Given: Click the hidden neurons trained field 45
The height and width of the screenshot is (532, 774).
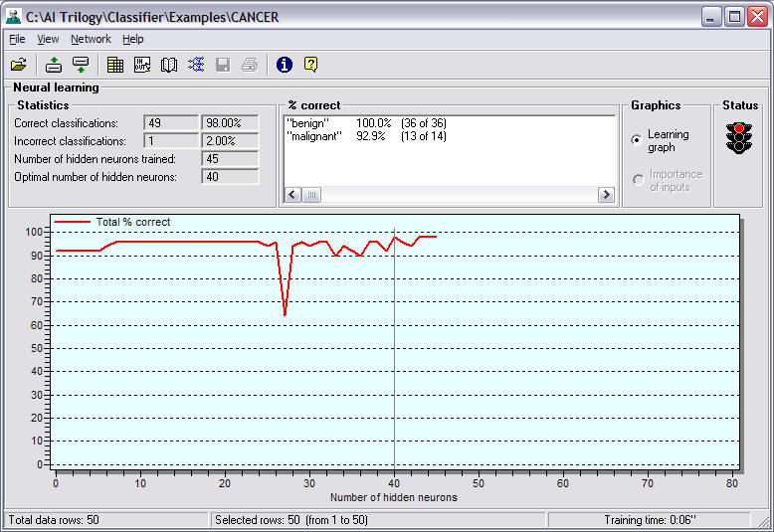Looking at the screenshot, I should (230, 159).
